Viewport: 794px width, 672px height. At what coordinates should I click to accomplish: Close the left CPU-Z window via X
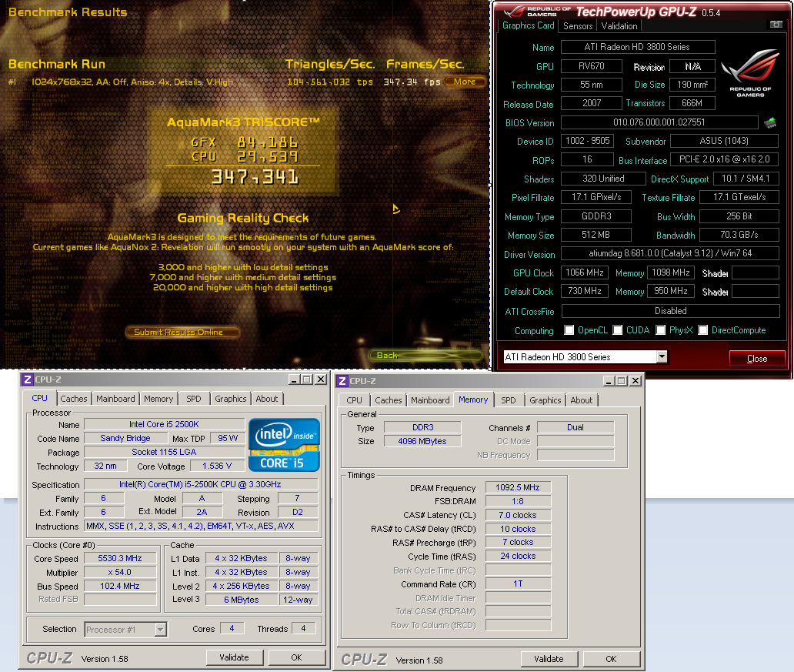(321, 379)
